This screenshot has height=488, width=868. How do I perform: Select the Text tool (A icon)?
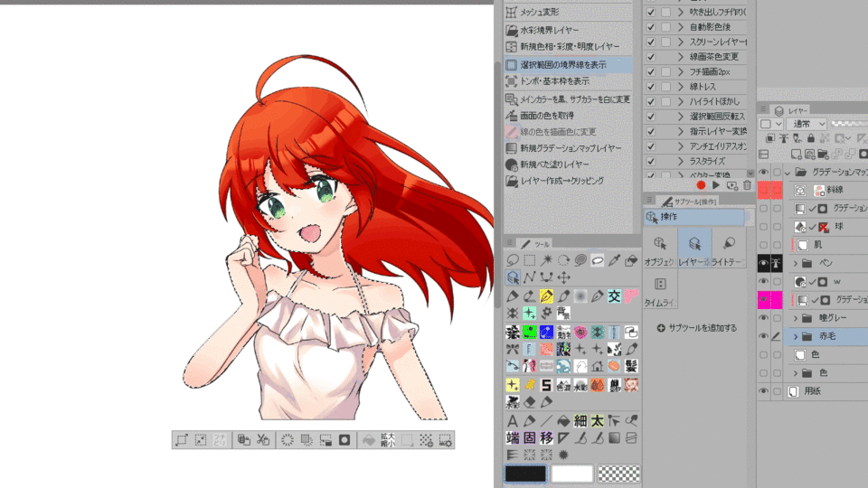(x=513, y=421)
